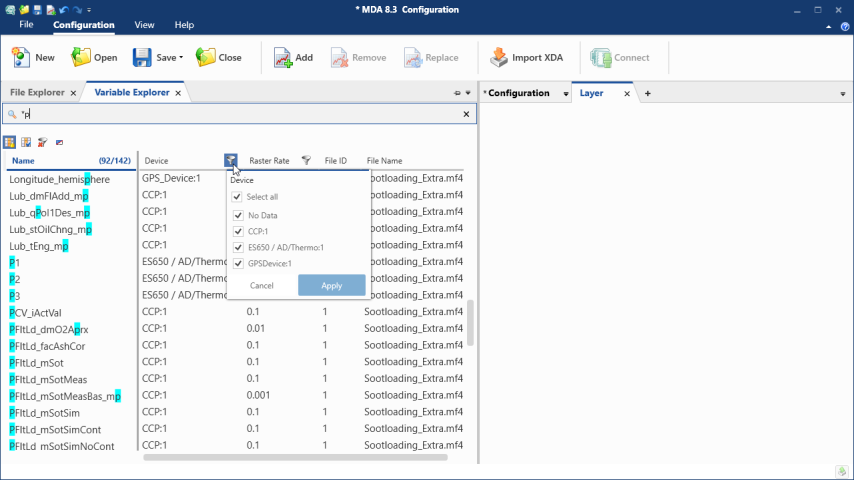Expand the Configuration tab dropdown arrow
The image size is (854, 480).
point(566,94)
